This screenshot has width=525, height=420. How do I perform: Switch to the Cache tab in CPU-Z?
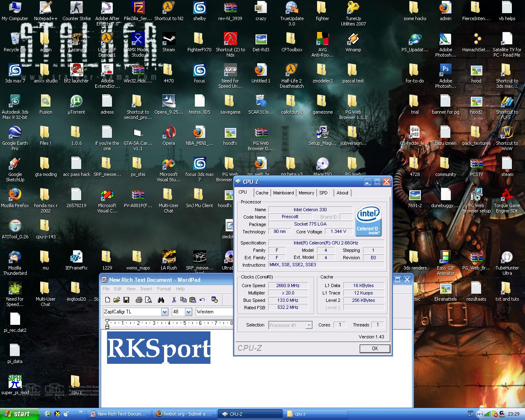262,193
